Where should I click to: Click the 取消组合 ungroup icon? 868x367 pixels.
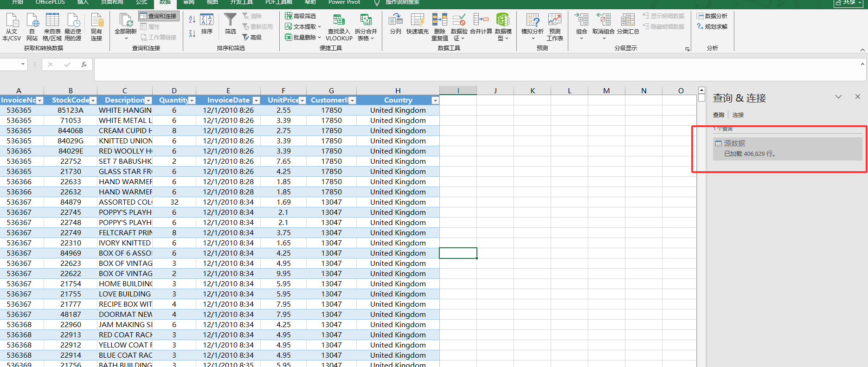click(604, 27)
